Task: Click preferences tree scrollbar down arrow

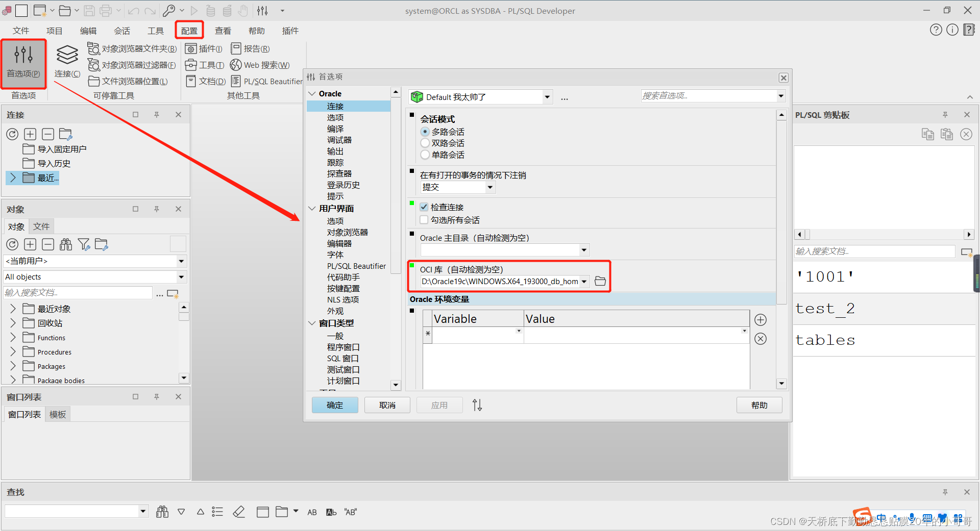Action: 396,385
